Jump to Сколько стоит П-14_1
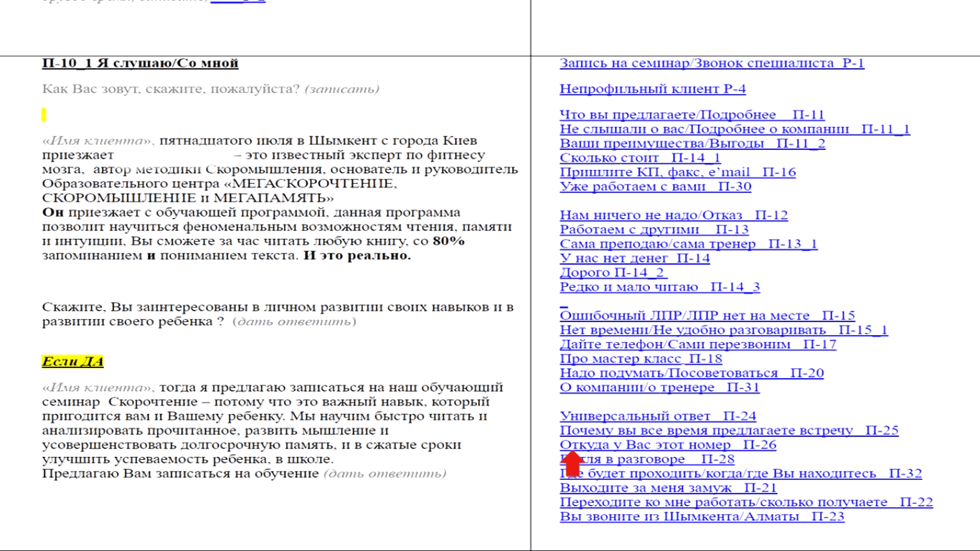 640,158
